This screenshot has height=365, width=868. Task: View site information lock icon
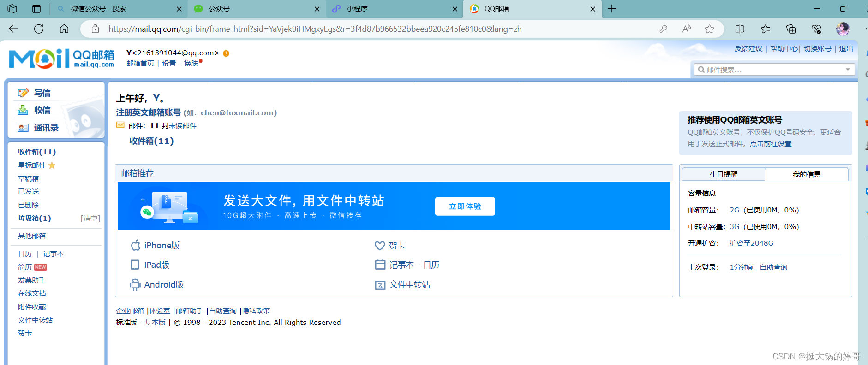pyautogui.click(x=95, y=29)
